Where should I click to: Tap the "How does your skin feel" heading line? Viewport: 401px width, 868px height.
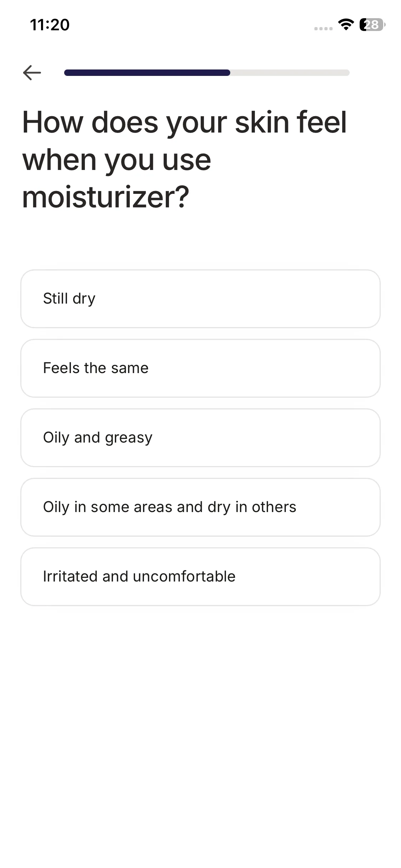[x=184, y=122]
